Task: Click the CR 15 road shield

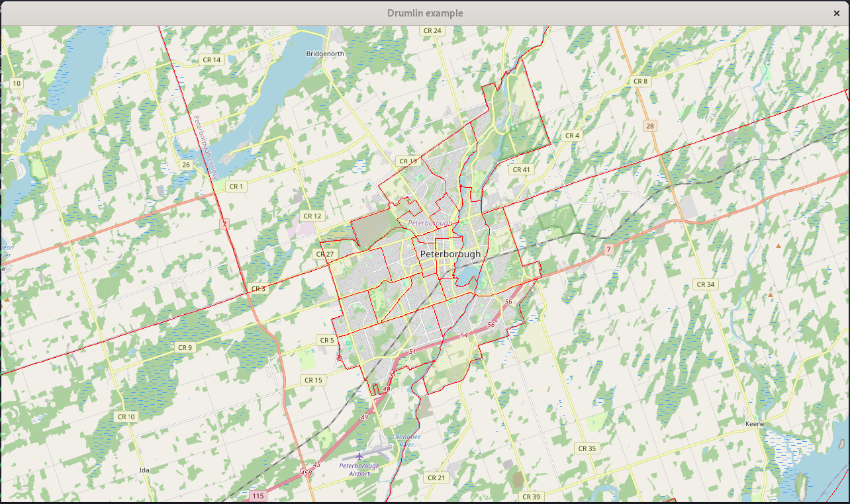Action: (x=313, y=380)
